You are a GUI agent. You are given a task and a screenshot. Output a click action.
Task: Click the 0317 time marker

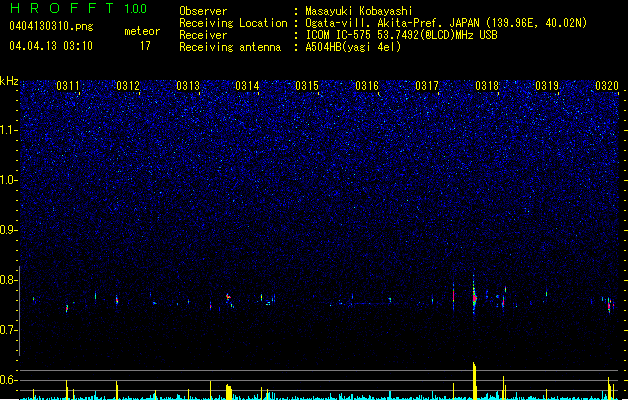(x=427, y=86)
